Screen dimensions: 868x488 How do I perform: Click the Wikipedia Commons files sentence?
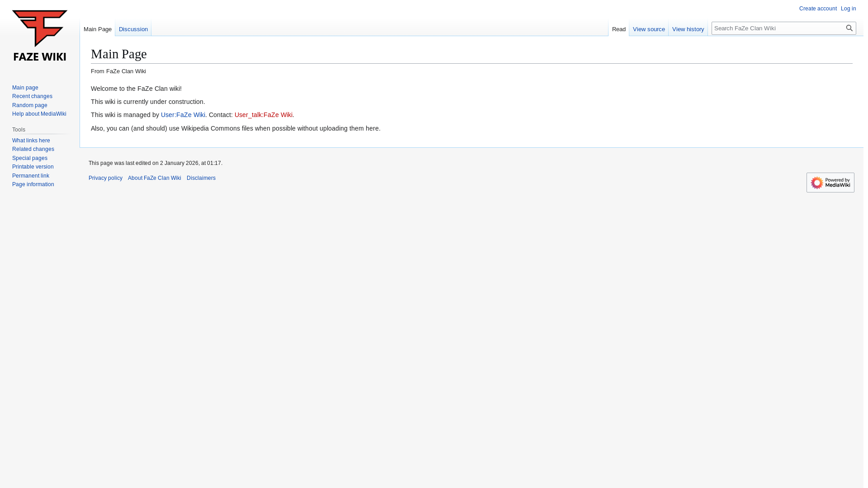tap(236, 128)
